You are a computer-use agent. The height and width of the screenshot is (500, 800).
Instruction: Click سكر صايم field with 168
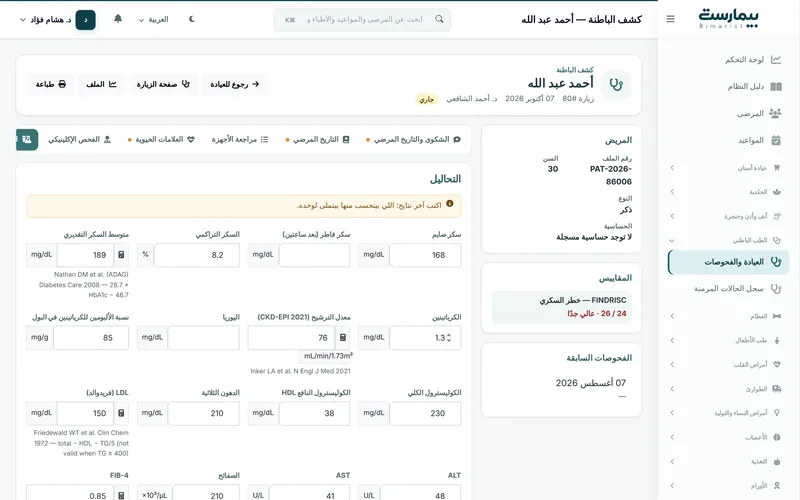coord(426,255)
